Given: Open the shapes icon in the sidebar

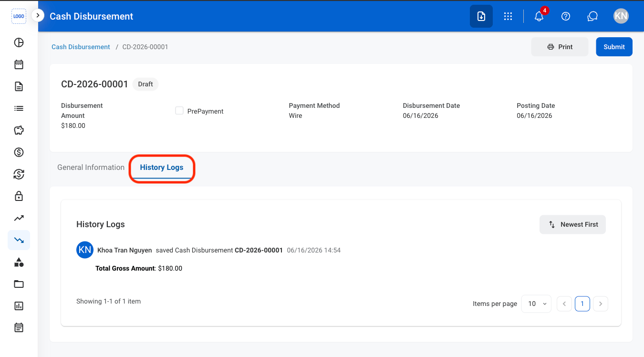Looking at the screenshot, I should [19, 262].
